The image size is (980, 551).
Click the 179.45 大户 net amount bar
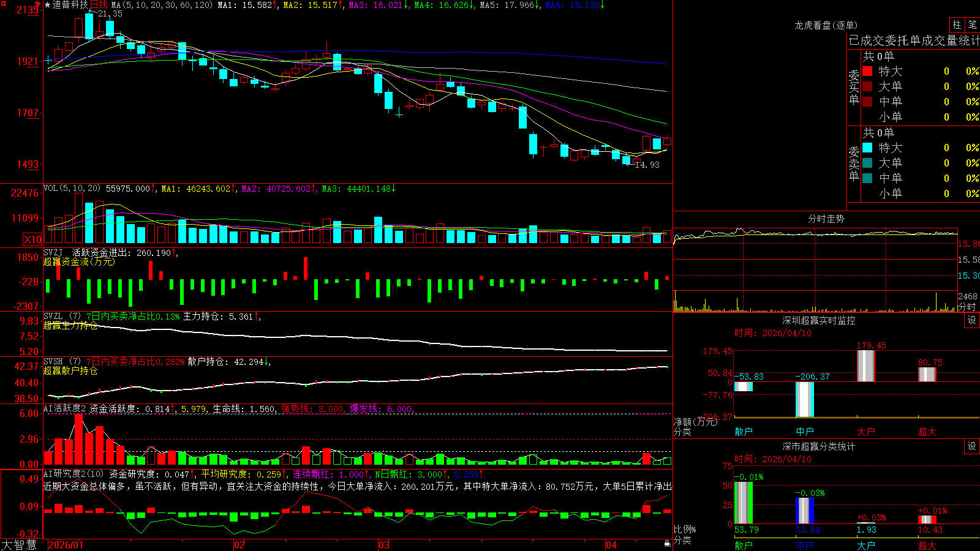866,366
